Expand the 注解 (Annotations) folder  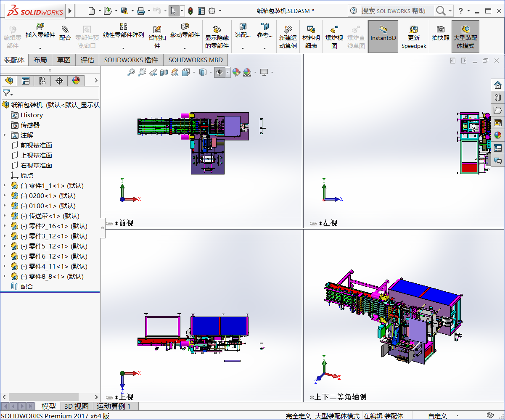[x=3, y=135]
